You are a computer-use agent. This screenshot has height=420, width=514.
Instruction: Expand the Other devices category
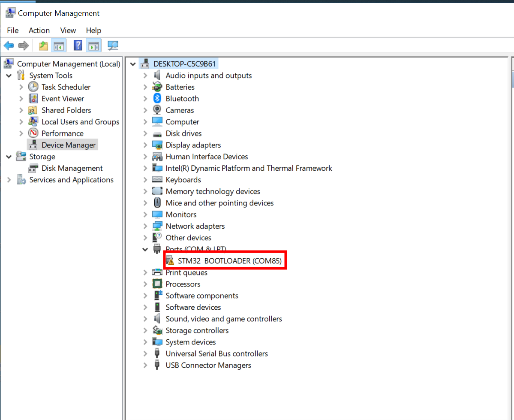coord(145,238)
